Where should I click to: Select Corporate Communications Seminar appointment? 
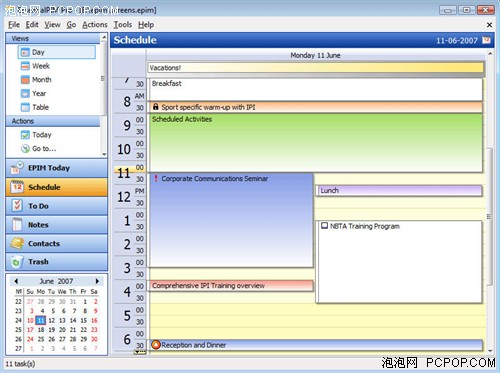point(231,220)
